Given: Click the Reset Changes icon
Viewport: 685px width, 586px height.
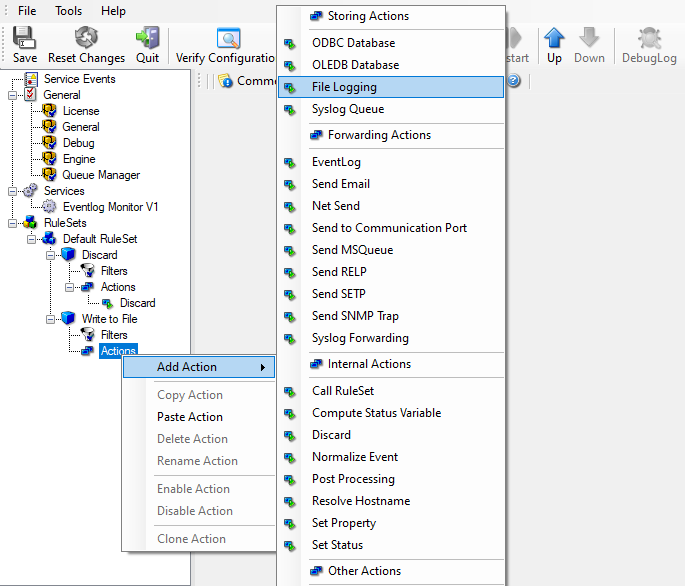Looking at the screenshot, I should click(x=87, y=39).
